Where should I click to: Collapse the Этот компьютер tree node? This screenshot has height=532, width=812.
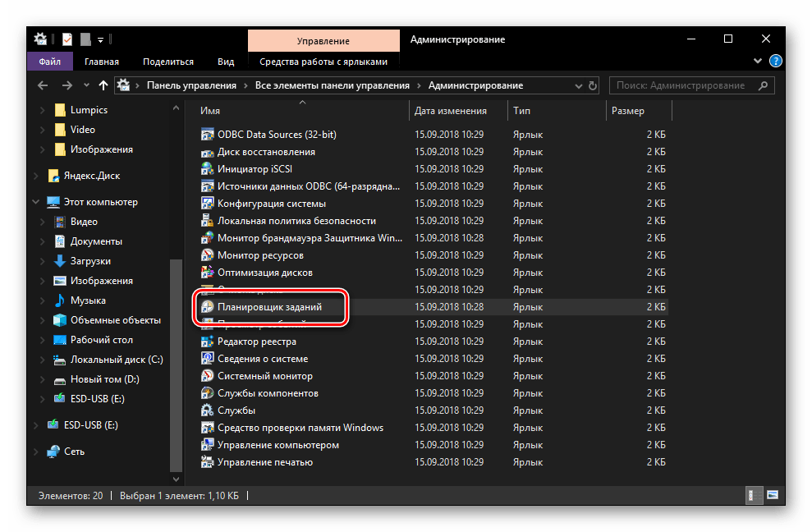34,202
